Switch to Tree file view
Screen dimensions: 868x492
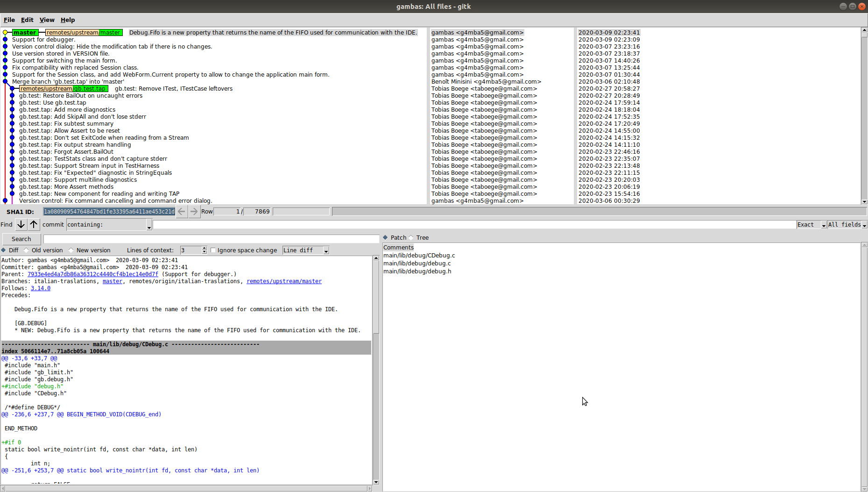point(411,237)
